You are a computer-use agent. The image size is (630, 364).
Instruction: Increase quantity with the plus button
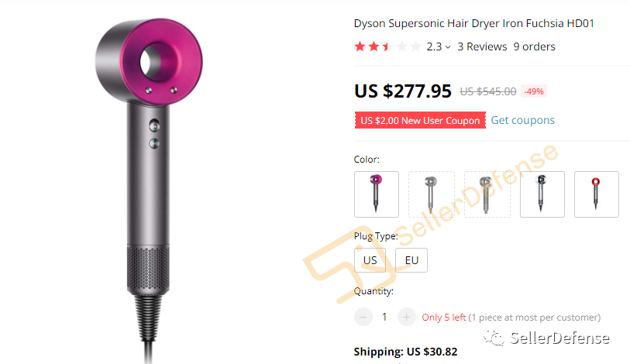pos(406,318)
